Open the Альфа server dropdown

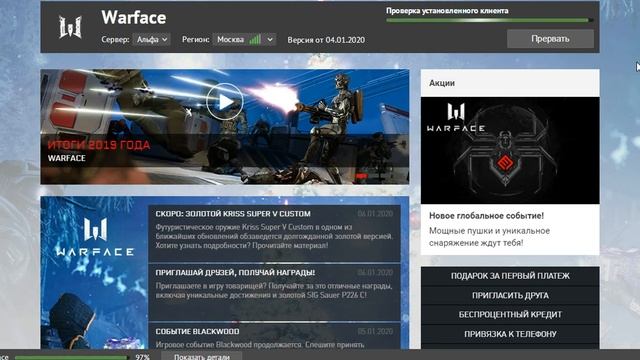pos(151,40)
